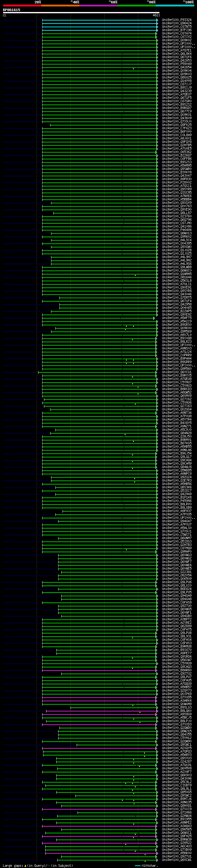Select label UniRef100_Q8LL87
The height and width of the screenshot is (868, 197).
coord(177,213)
